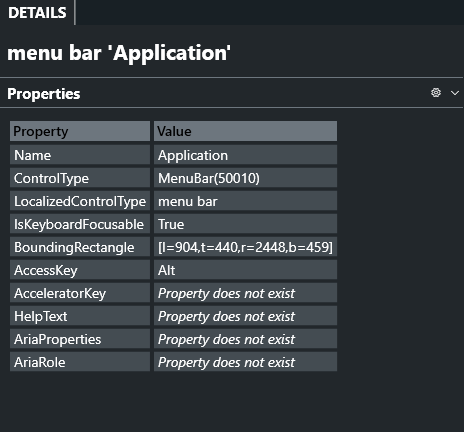Select the AriaRole property cell
The height and width of the screenshot is (432, 464).
[x=80, y=362]
